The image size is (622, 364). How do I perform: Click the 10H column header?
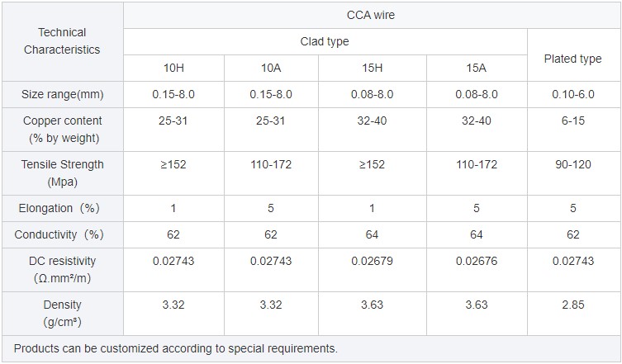pos(173,69)
